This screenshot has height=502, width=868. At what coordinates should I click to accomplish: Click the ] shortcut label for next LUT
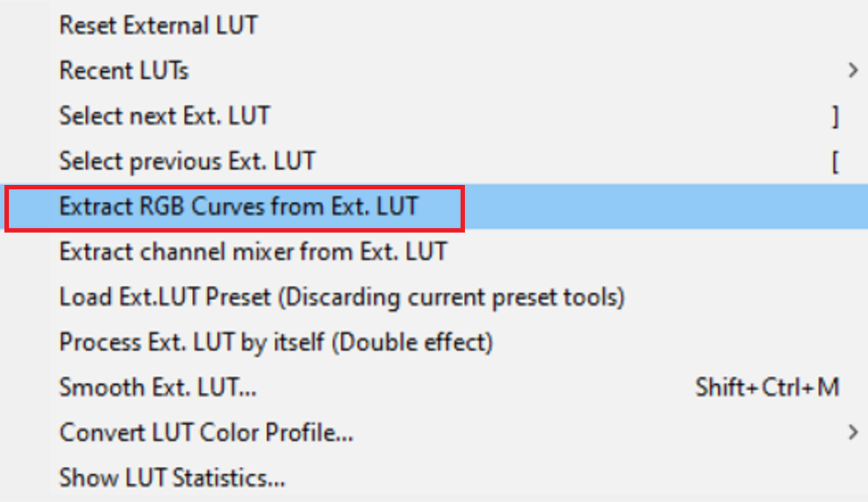[x=835, y=117]
